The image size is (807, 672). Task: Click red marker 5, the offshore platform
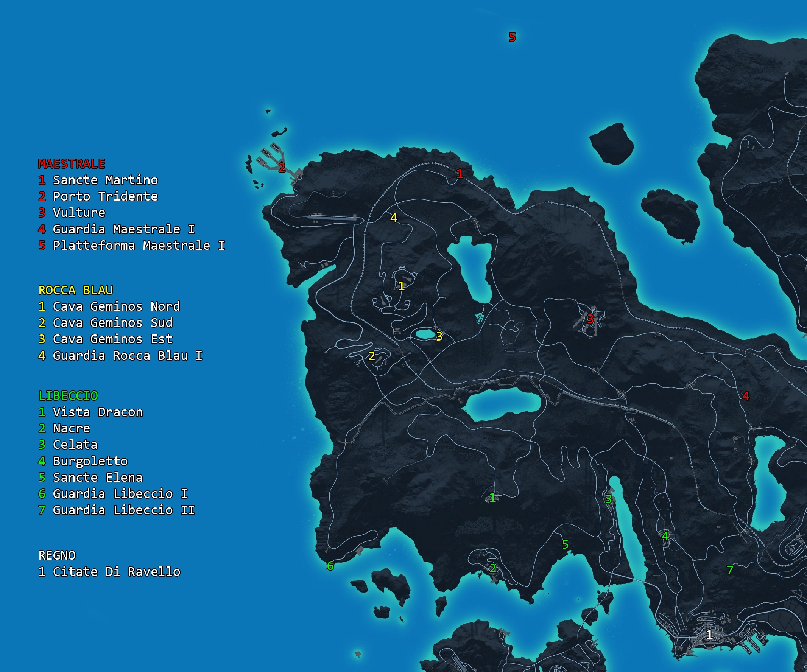512,37
